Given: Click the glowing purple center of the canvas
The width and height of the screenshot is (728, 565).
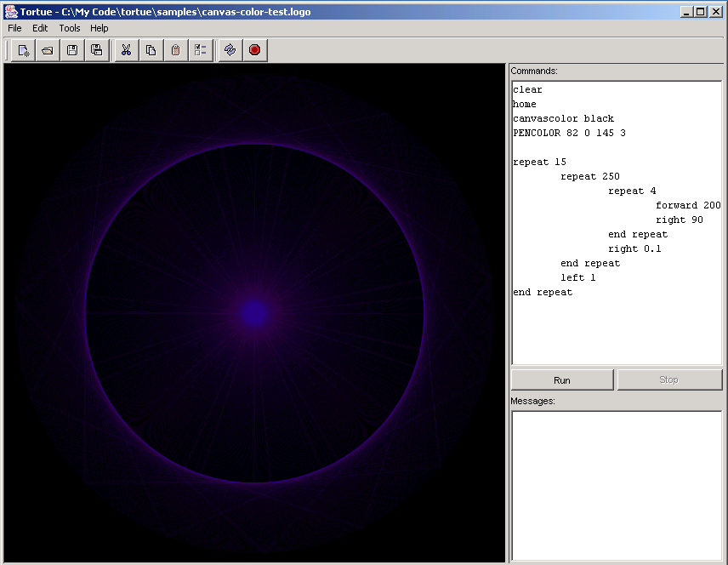Looking at the screenshot, I should (x=253, y=312).
